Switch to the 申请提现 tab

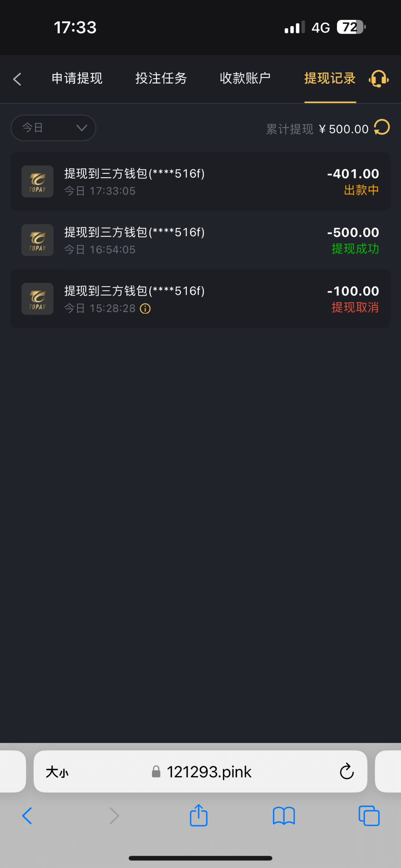pos(77,78)
